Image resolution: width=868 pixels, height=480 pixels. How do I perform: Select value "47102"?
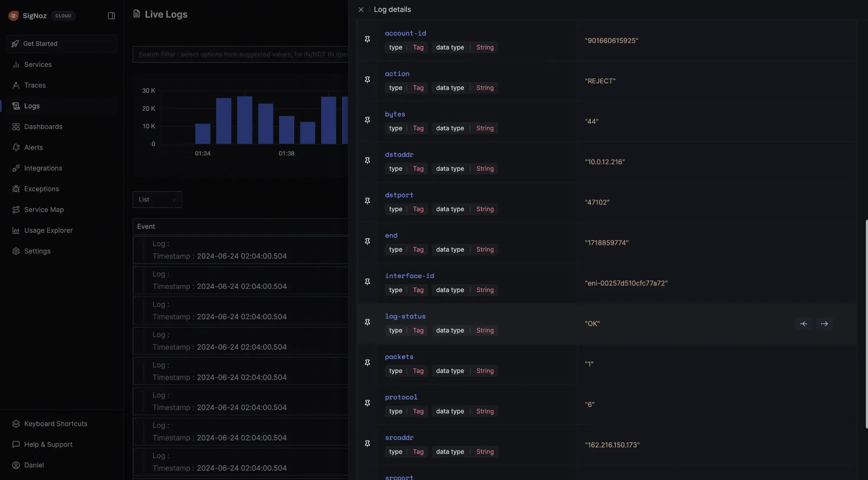tap(597, 202)
